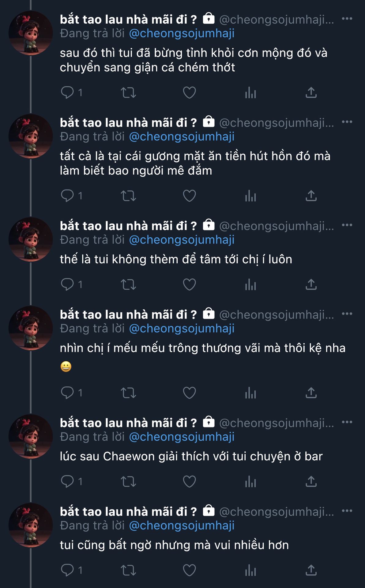Open more options on the "giận cá chém thớt" tweet

pos(347,19)
